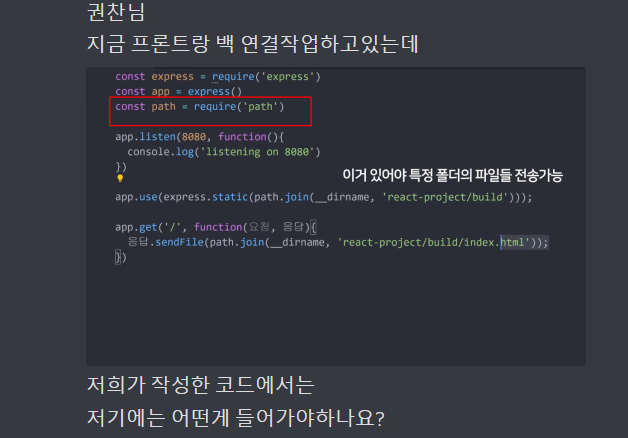This screenshot has width=628, height=438.
Task: Click the app.use(express.static line
Action: [x=324, y=197]
